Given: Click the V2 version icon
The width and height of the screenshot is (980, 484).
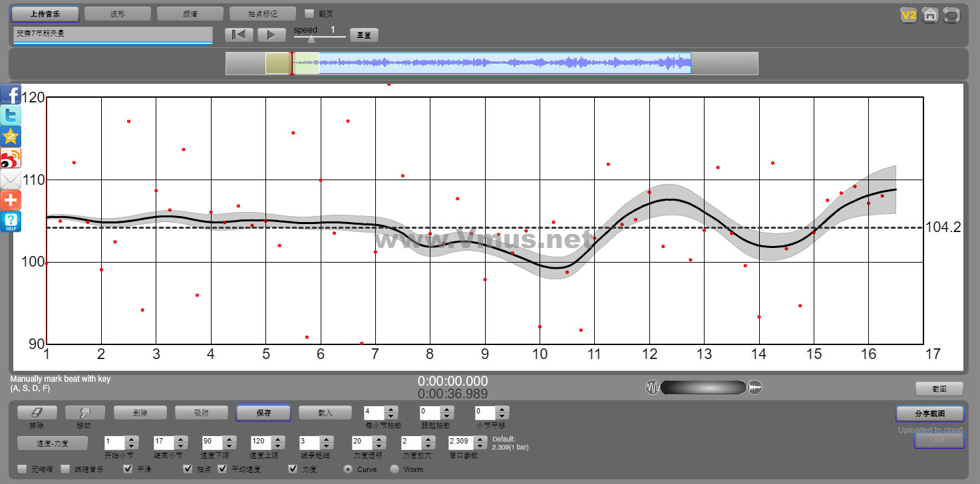Looking at the screenshot, I should click(x=908, y=15).
